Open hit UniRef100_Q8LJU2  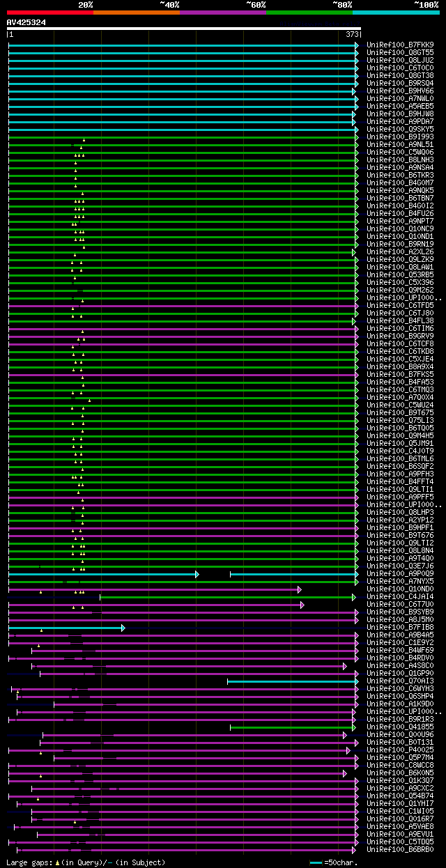tap(400, 61)
